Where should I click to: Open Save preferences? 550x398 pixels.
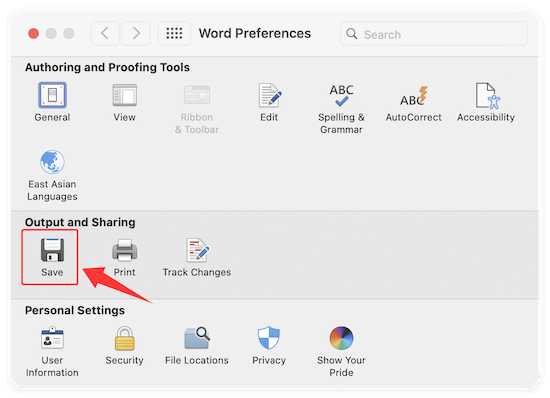point(52,257)
